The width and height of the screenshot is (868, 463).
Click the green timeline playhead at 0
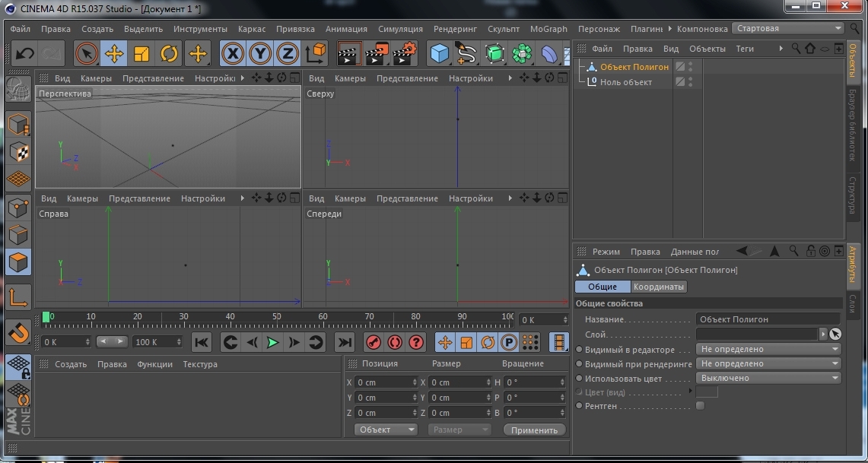[46, 317]
